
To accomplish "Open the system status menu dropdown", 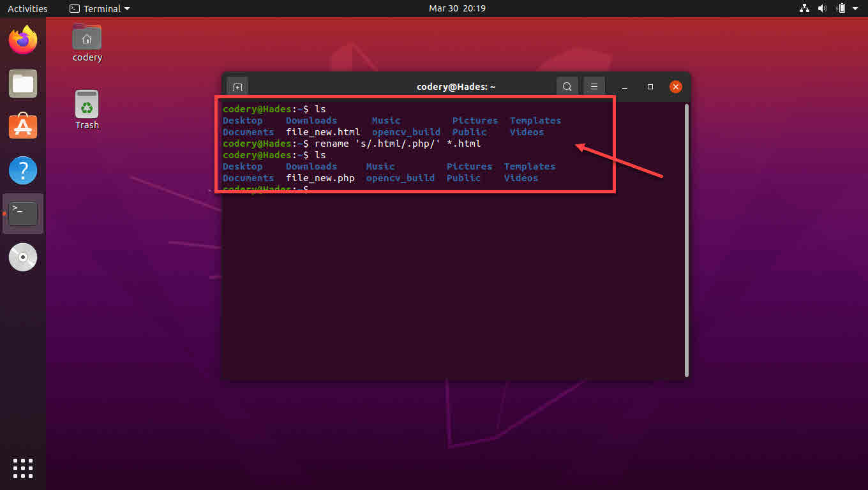I will (x=855, y=8).
